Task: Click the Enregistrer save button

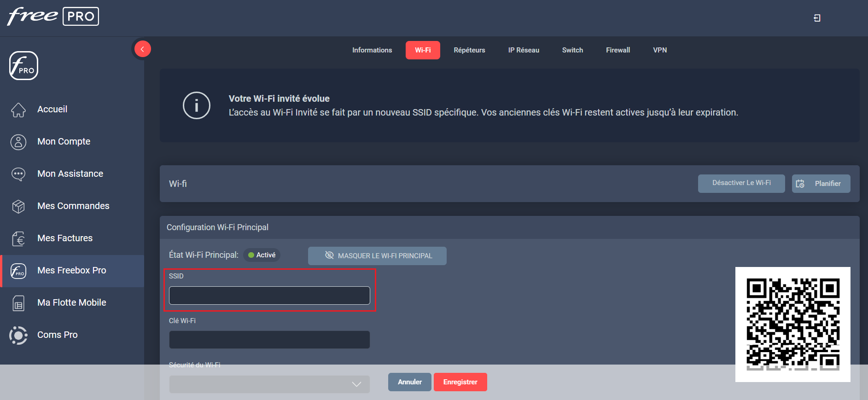Action: 460,382
